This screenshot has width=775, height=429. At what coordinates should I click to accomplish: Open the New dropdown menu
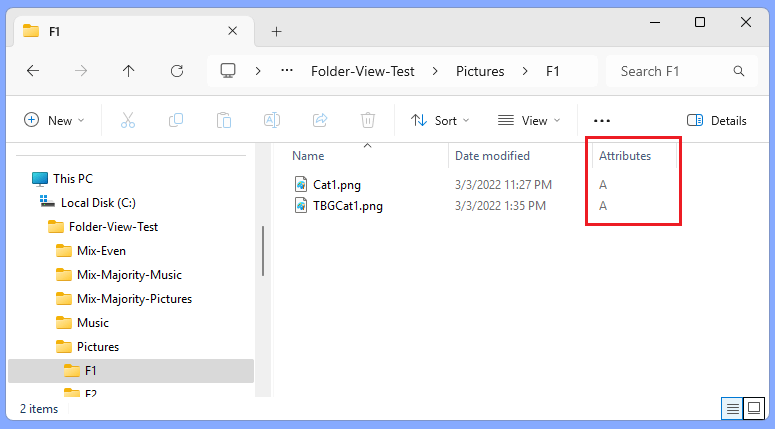54,120
